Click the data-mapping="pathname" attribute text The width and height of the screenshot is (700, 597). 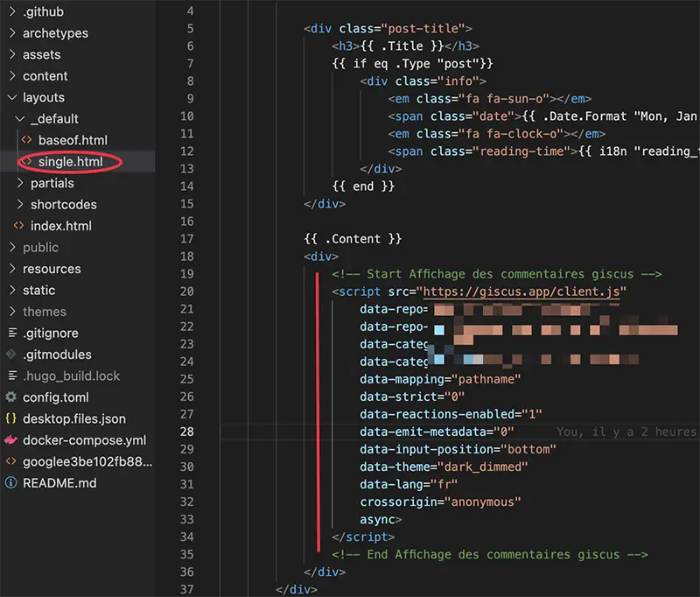click(x=440, y=379)
